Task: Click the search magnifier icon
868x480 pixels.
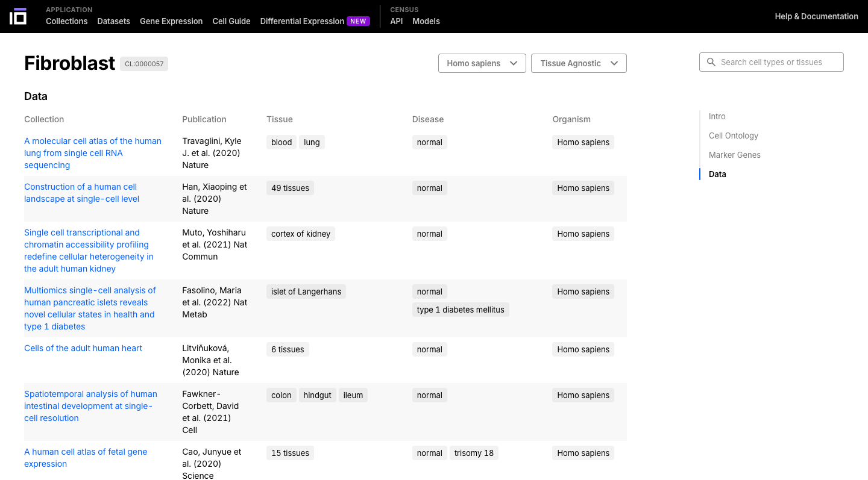Action: coord(711,62)
